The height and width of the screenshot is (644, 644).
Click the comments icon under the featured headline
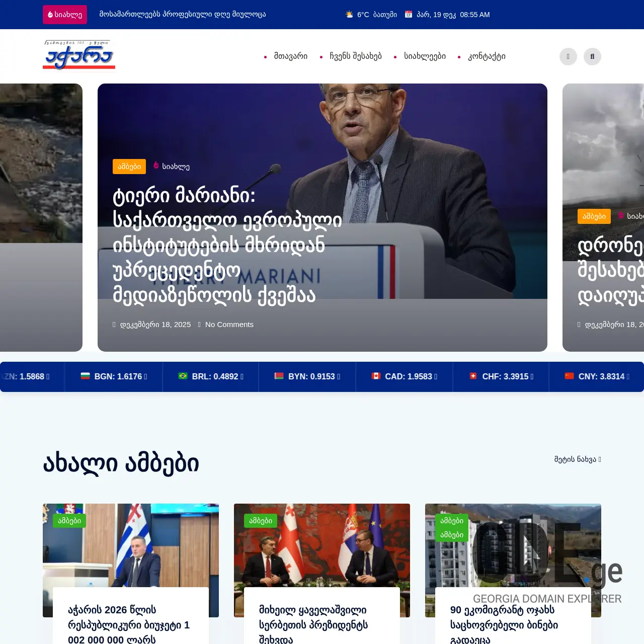[x=200, y=325]
